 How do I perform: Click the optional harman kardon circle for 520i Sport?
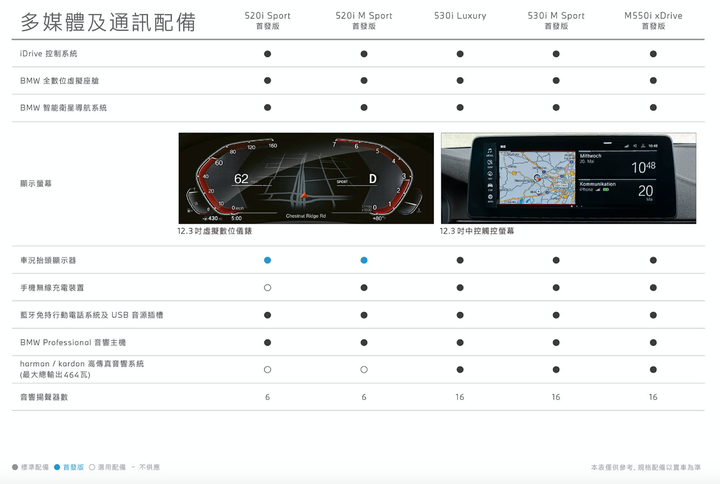[x=268, y=370]
